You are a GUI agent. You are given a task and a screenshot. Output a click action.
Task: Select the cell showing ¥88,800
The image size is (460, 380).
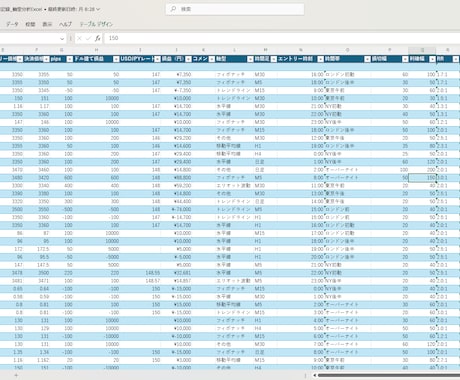(x=176, y=178)
